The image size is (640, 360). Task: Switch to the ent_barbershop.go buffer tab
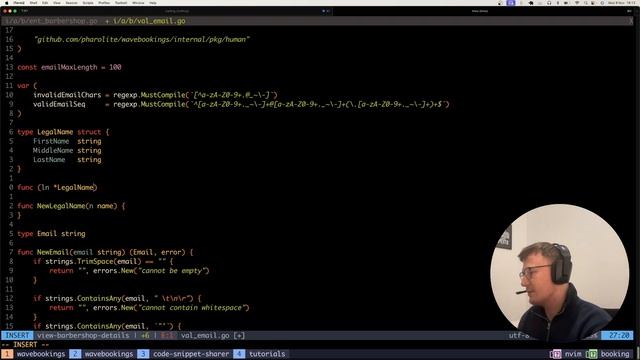[x=51, y=21]
